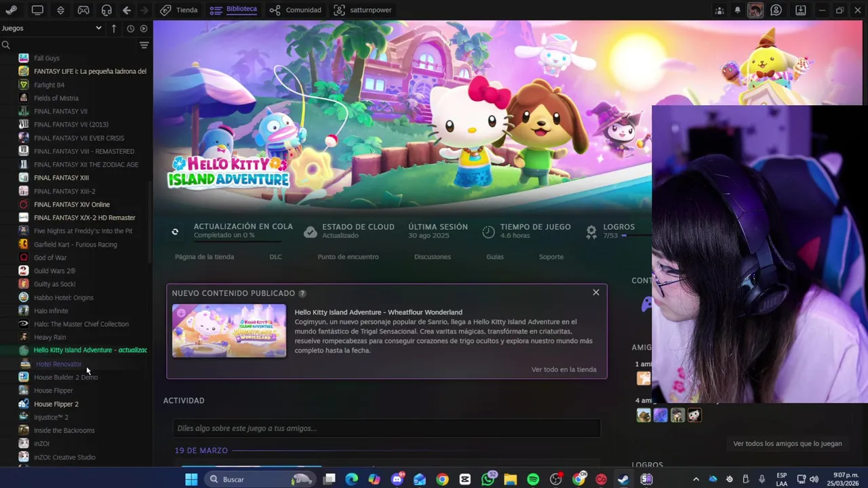Click the help icon beside Nuevo contenido

(302, 293)
